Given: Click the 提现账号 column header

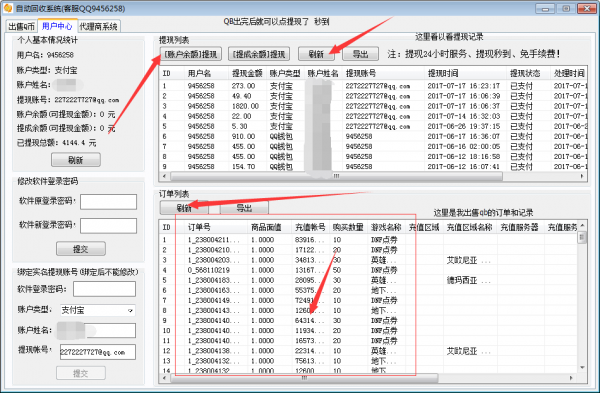Looking at the screenshot, I should point(383,73).
